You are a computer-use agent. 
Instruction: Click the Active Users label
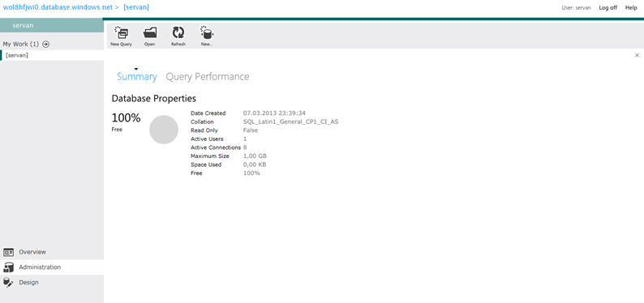coord(206,139)
